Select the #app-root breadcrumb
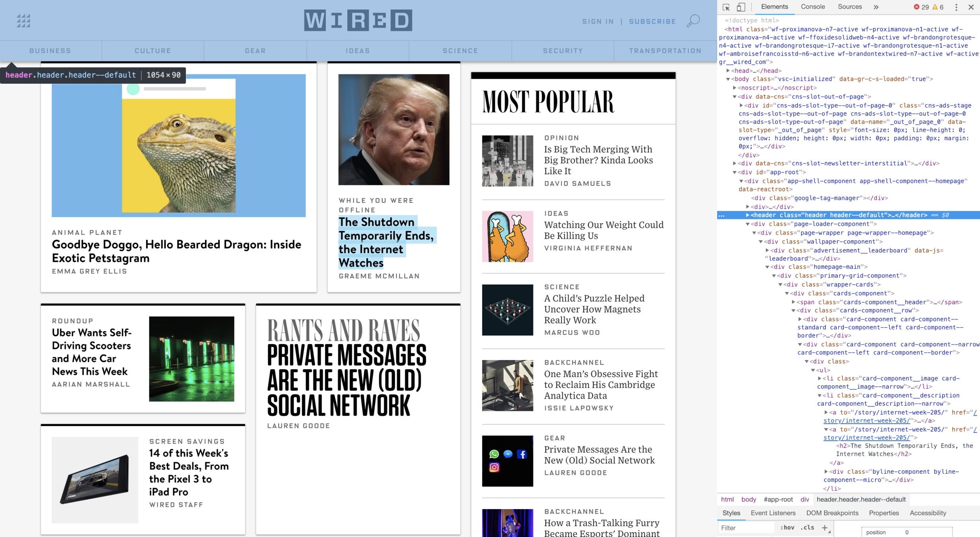980x537 pixels. pos(778,499)
